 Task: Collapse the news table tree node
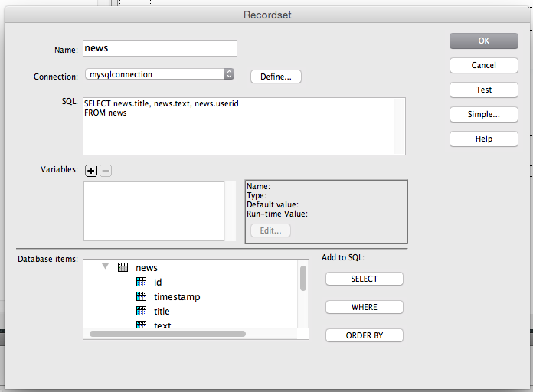click(106, 266)
